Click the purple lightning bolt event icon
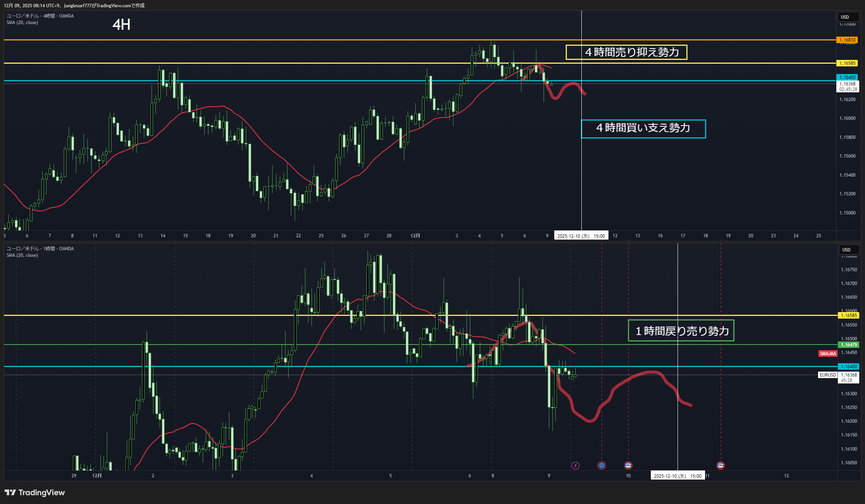 pos(575,465)
